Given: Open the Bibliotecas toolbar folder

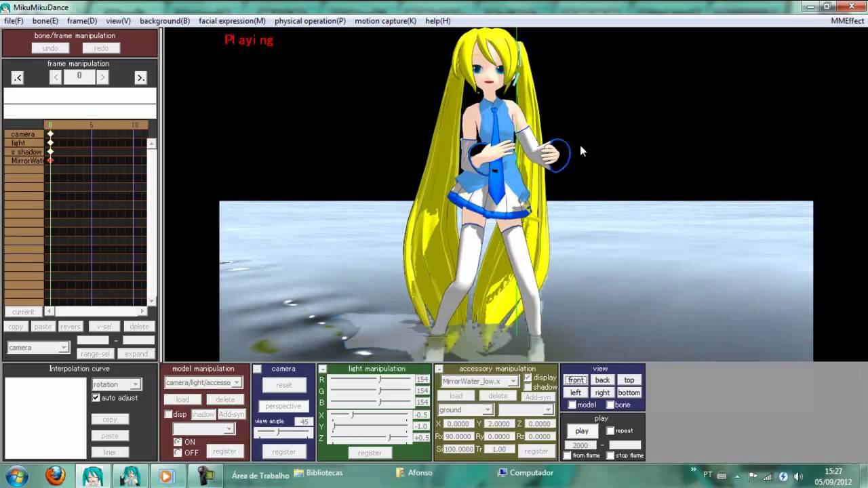Looking at the screenshot, I should pyautogui.click(x=318, y=472).
